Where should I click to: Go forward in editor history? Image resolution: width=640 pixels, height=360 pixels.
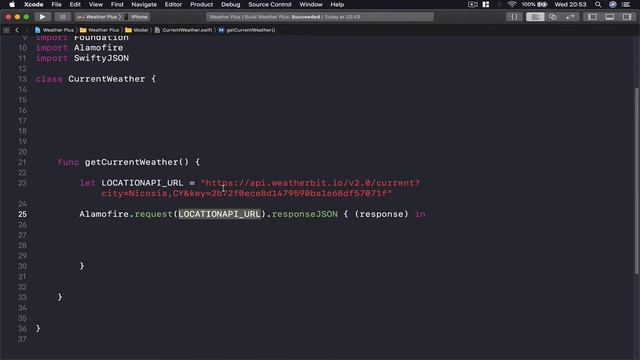pyautogui.click(x=27, y=30)
